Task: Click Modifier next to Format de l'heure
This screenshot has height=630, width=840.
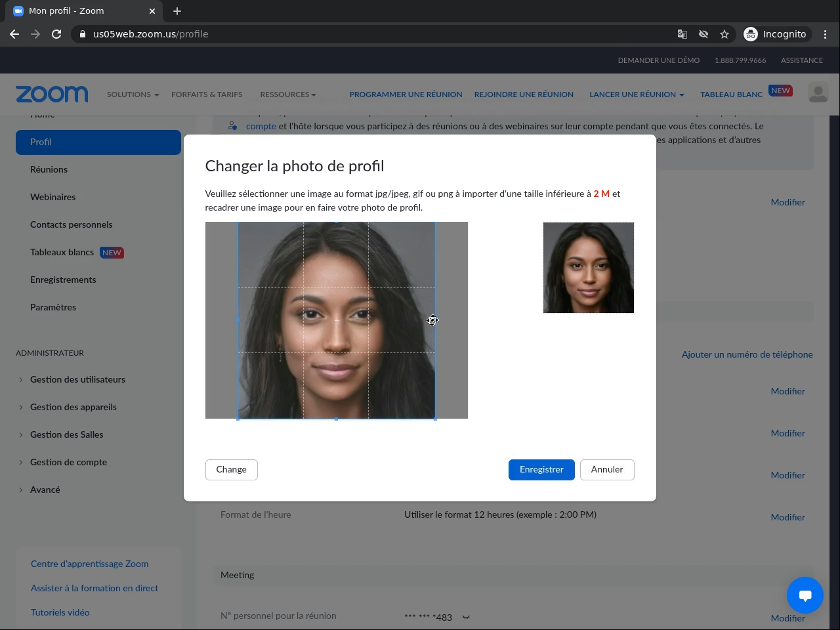Action: coord(787,517)
